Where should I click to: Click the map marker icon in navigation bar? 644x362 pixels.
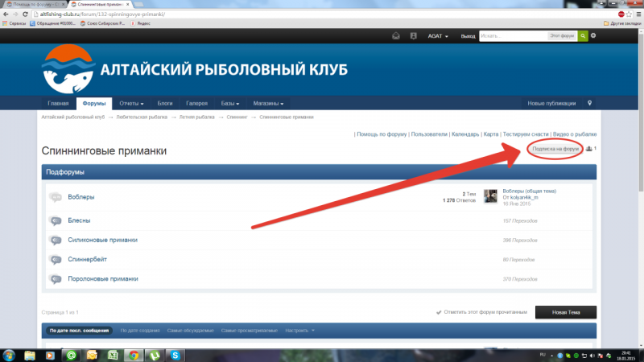coord(589,104)
